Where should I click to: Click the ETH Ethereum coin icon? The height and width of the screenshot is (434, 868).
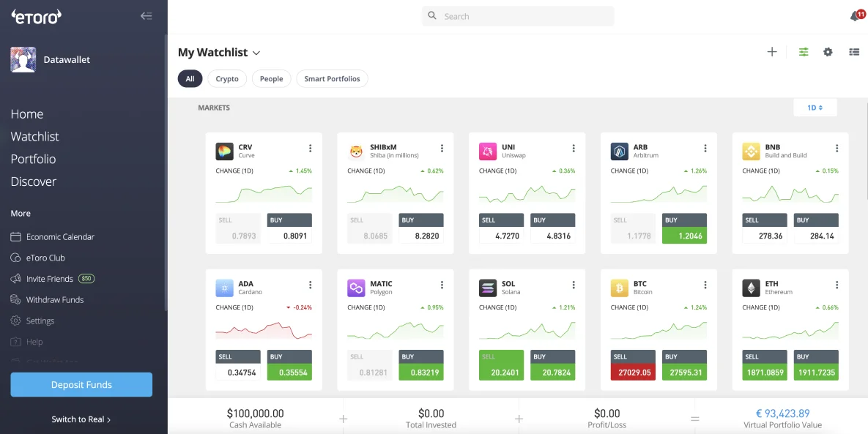(x=752, y=288)
